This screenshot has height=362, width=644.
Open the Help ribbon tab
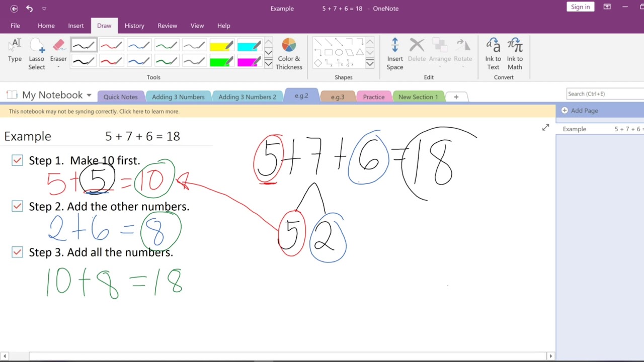[224, 26]
